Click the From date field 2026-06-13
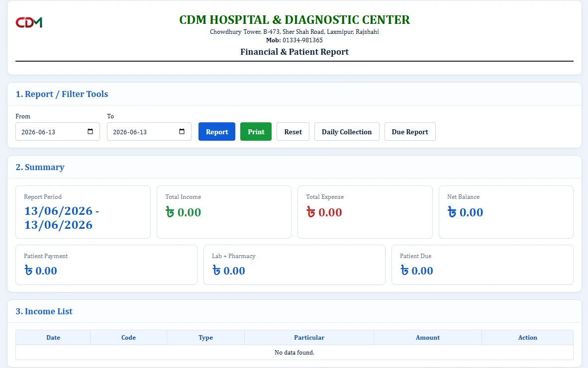The height and width of the screenshot is (368, 588). coord(57,132)
